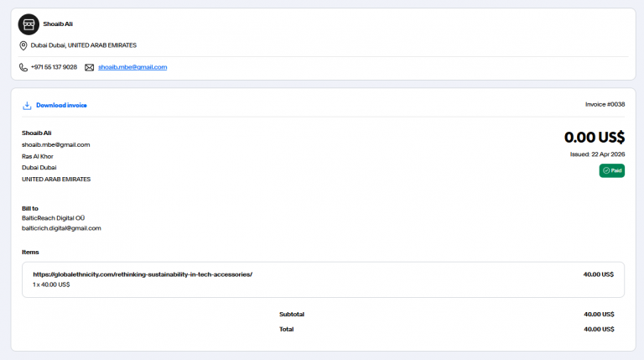Click the Total amount 40.00 US$
The width and height of the screenshot is (644, 360).
(599, 329)
